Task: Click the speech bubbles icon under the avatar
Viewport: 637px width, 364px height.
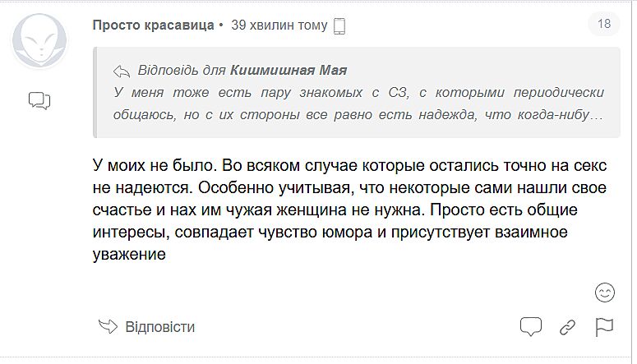Action: coord(39,100)
